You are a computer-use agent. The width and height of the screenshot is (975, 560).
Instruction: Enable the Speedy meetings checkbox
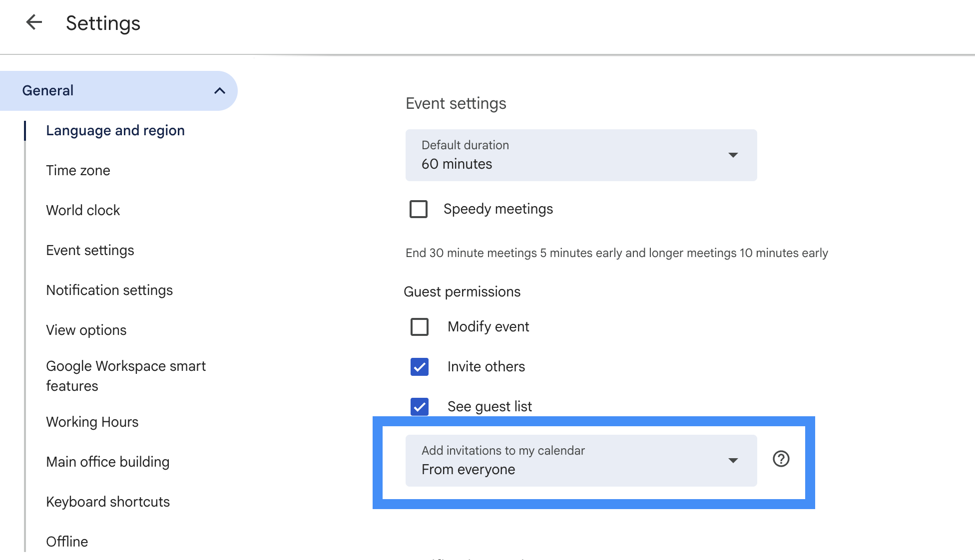(x=419, y=209)
